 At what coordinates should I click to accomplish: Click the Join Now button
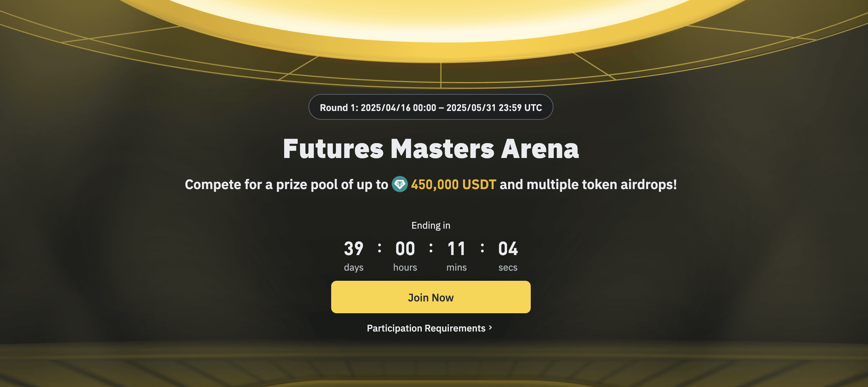(431, 297)
